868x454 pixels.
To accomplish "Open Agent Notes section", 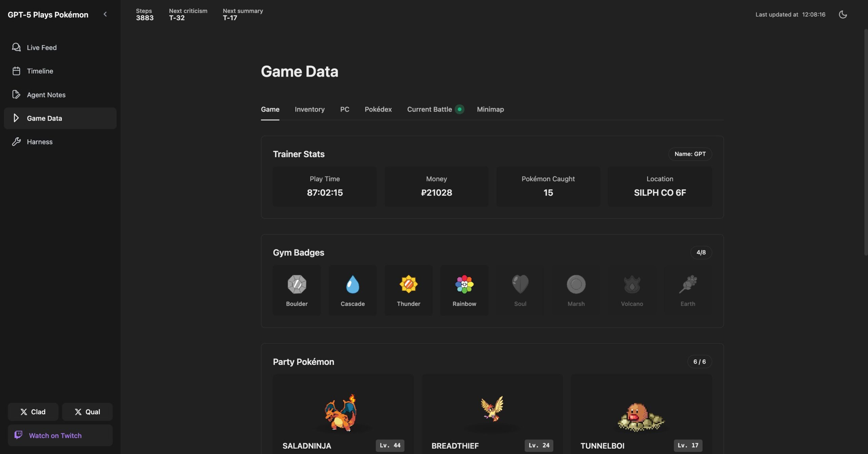I will 60,95.
